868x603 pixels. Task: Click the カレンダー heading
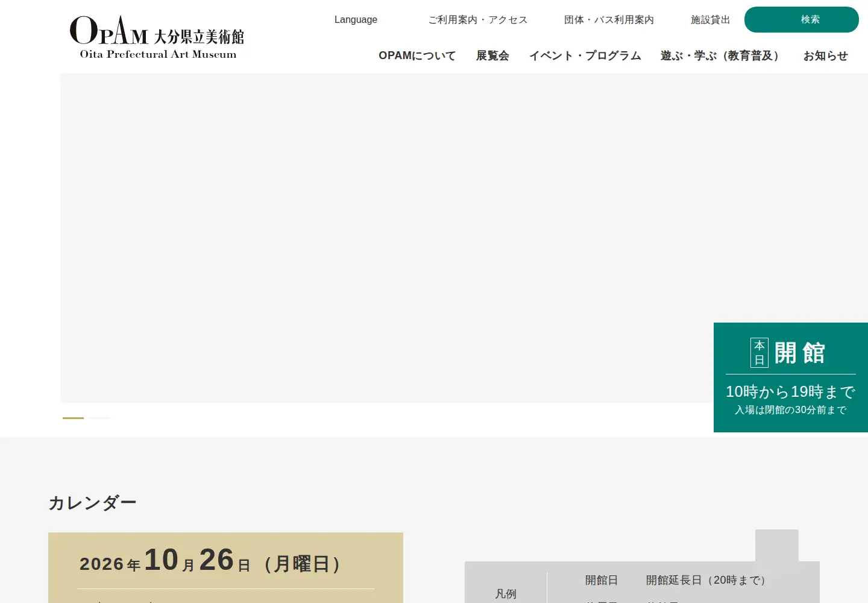92,503
